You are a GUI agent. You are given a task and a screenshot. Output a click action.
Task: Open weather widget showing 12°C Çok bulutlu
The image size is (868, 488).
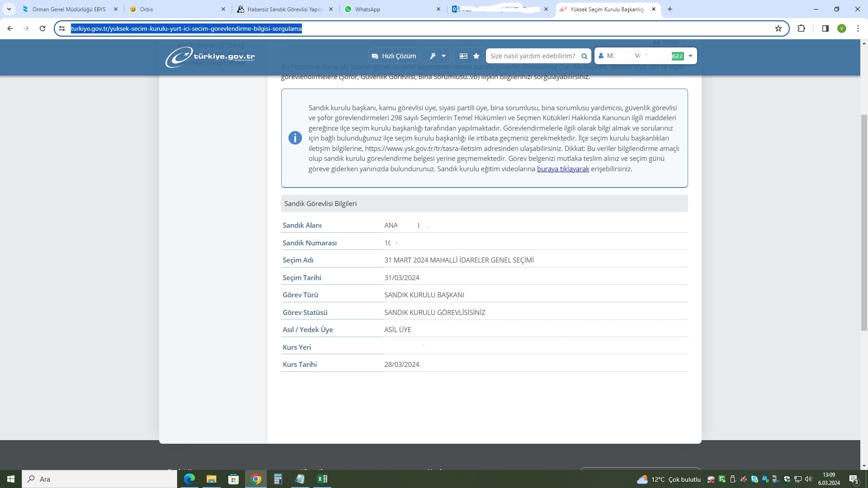coord(669,479)
